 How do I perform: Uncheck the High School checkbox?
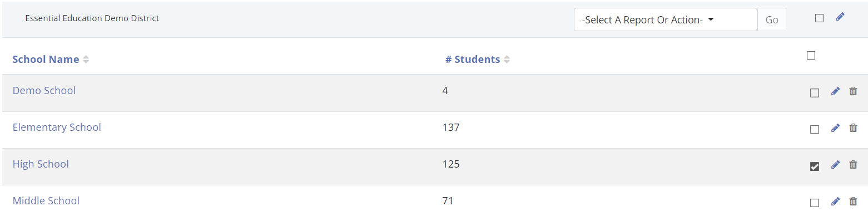[815, 166]
